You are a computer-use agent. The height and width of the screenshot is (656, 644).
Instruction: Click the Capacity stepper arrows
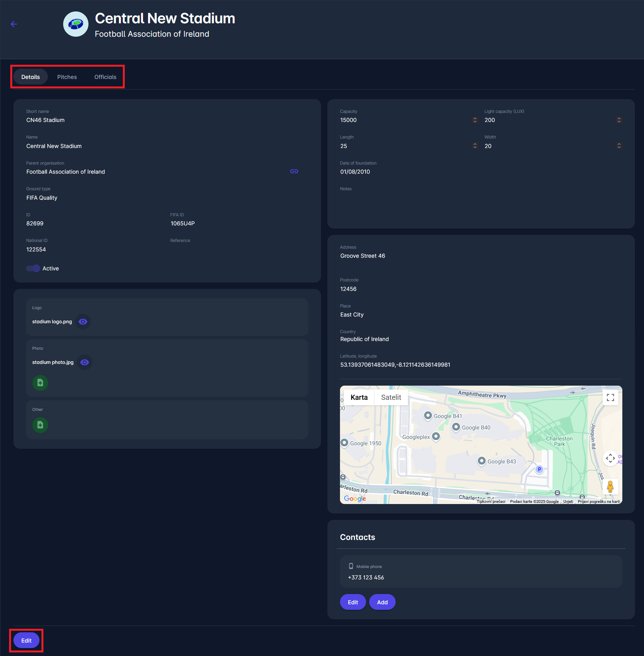click(475, 120)
